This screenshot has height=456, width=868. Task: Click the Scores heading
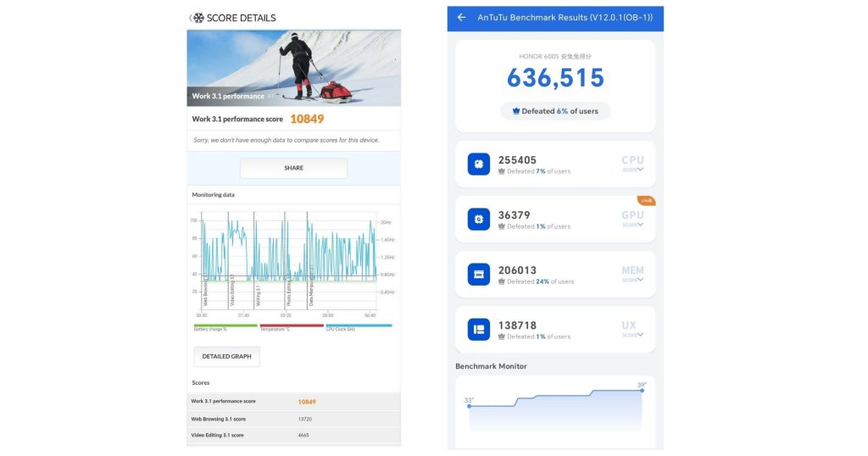click(x=200, y=382)
